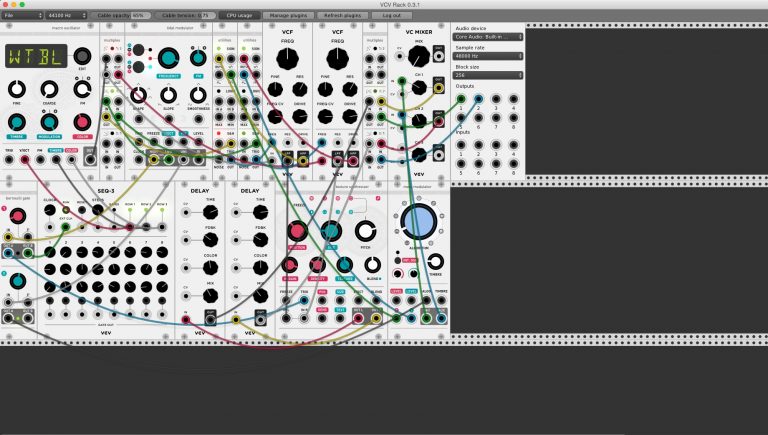
Task: Click the Refresh plugins button
Action: tap(342, 15)
